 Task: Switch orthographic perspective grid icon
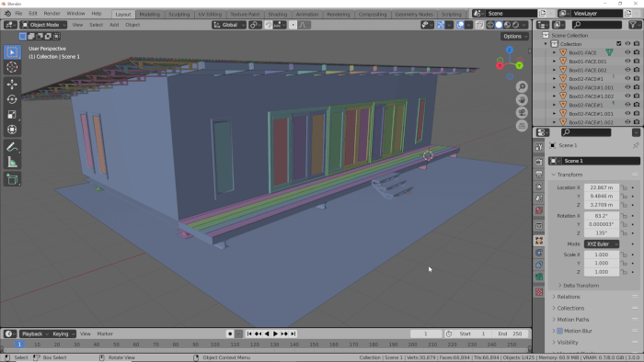(522, 126)
